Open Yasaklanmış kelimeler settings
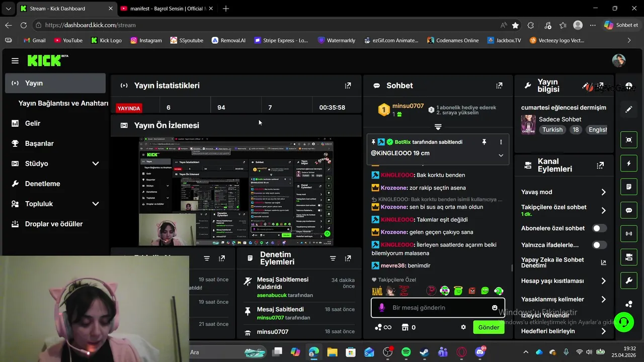 click(x=603, y=300)
